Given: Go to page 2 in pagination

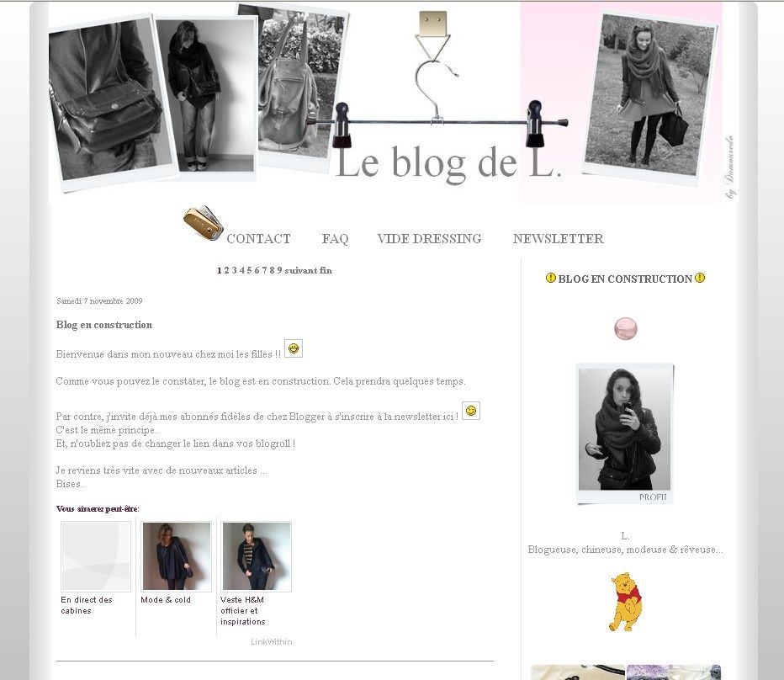Looking at the screenshot, I should [226, 270].
